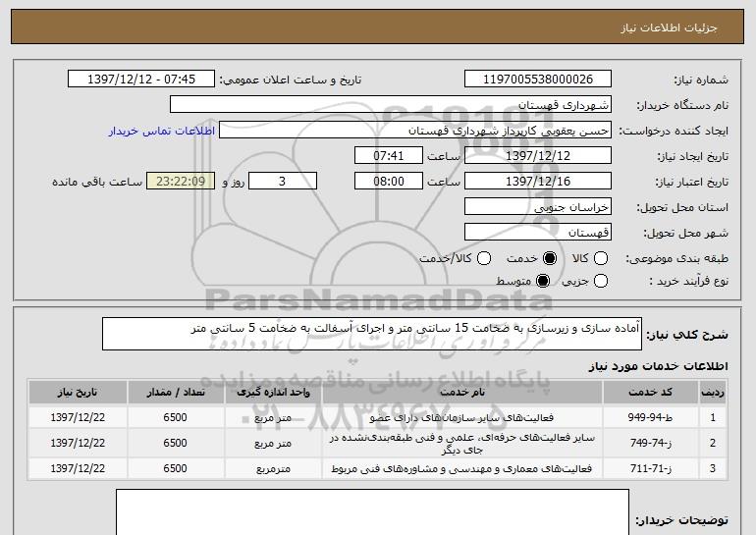Image resolution: width=756 pixels, height=535 pixels.
Task: Select the خدمت radio button
Action: (x=550, y=258)
